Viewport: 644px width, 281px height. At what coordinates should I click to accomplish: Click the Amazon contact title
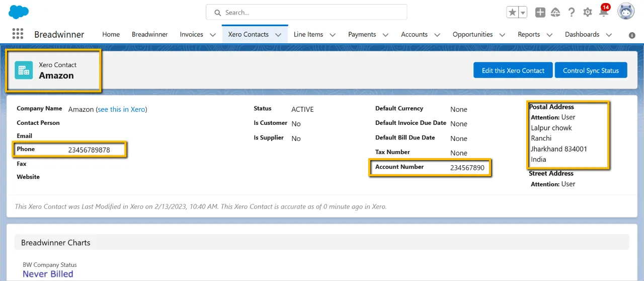coord(56,76)
